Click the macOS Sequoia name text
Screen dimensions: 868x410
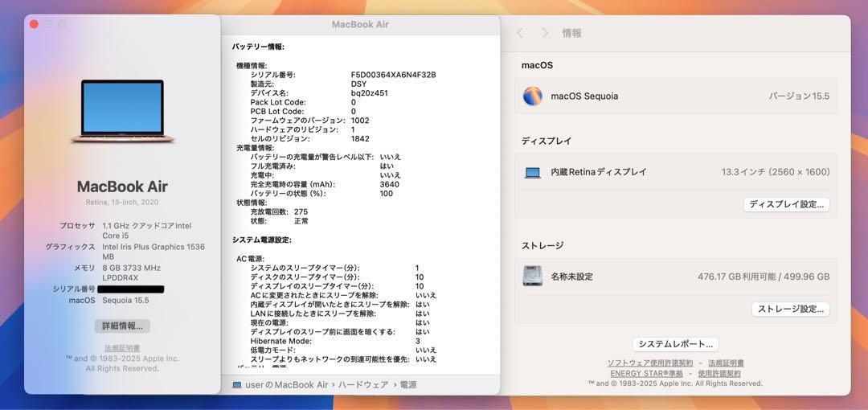tap(584, 96)
